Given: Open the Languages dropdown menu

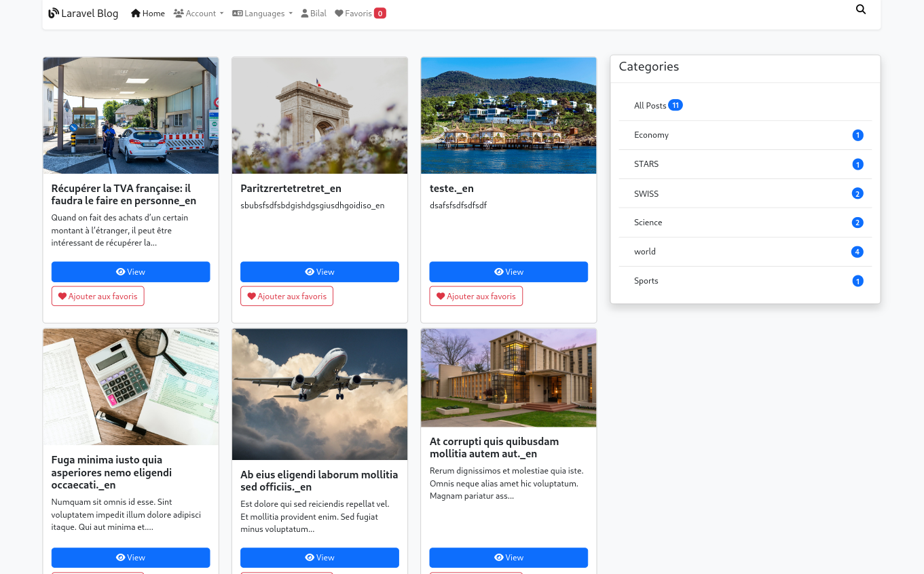Looking at the screenshot, I should [262, 13].
